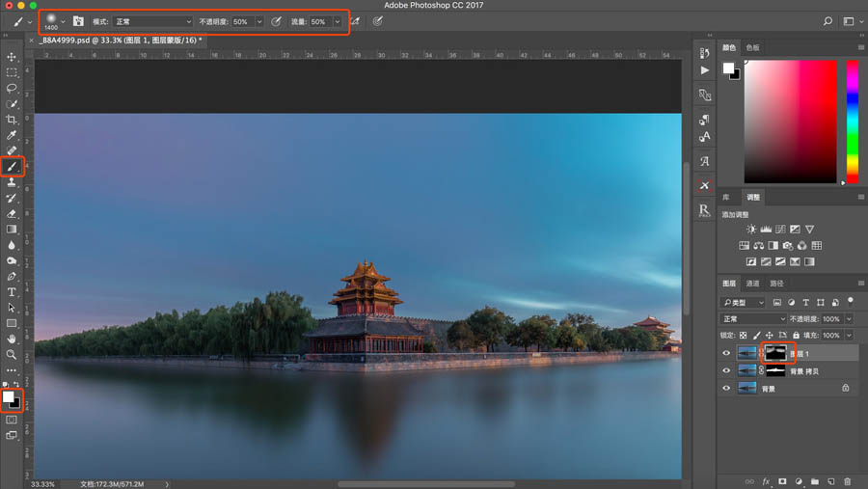This screenshot has width=868, height=489.
Task: Add a Brightness/Contrast adjustment
Action: point(751,230)
